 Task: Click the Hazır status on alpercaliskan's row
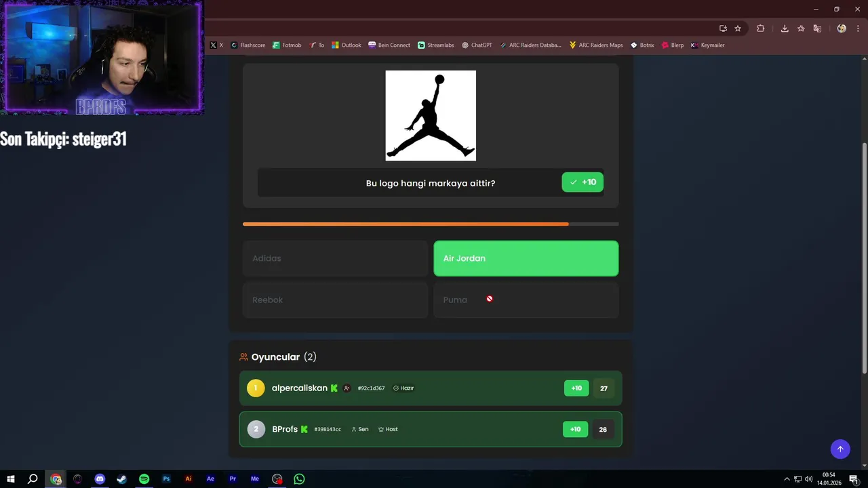403,388
